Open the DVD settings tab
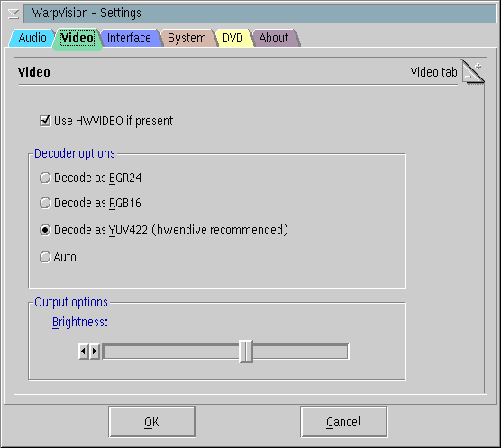The width and height of the screenshot is (501, 448). coord(232,38)
